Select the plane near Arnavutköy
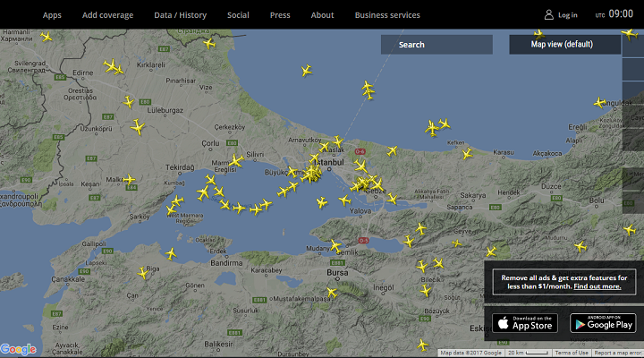The image size is (644, 358). (x=324, y=147)
